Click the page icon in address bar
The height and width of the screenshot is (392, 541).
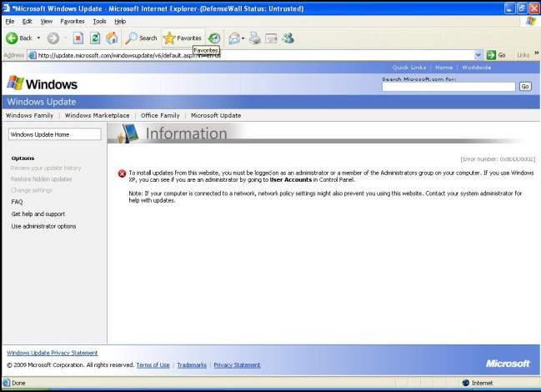tap(33, 55)
